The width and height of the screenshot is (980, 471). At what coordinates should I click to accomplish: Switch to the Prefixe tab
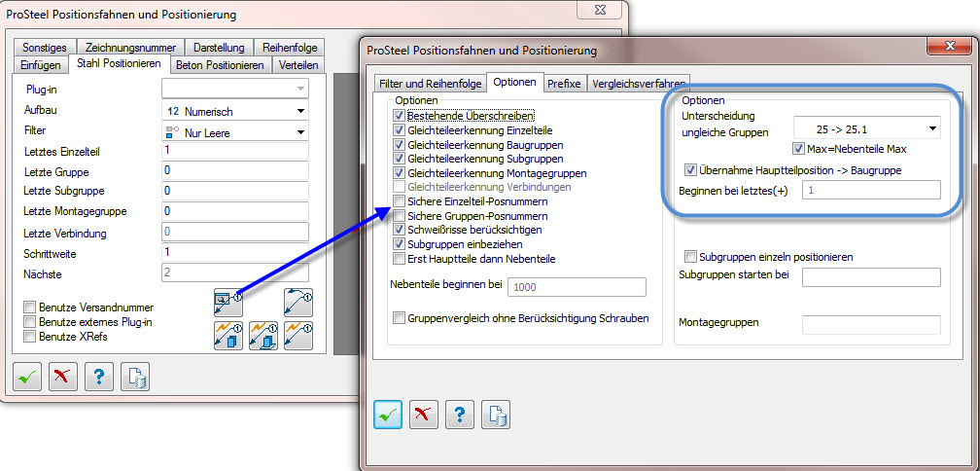564,83
